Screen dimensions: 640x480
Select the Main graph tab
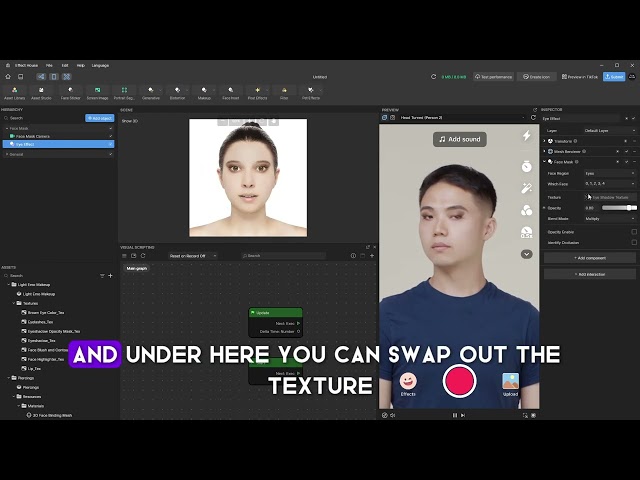pos(136,268)
